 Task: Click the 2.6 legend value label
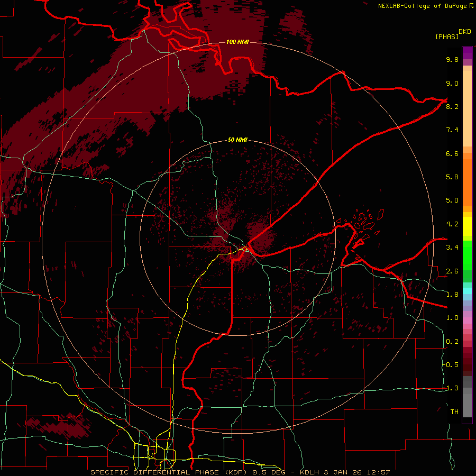pos(452,271)
